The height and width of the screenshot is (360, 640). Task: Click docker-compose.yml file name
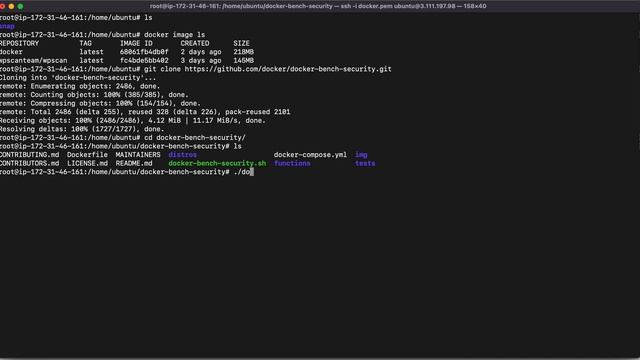coord(310,155)
